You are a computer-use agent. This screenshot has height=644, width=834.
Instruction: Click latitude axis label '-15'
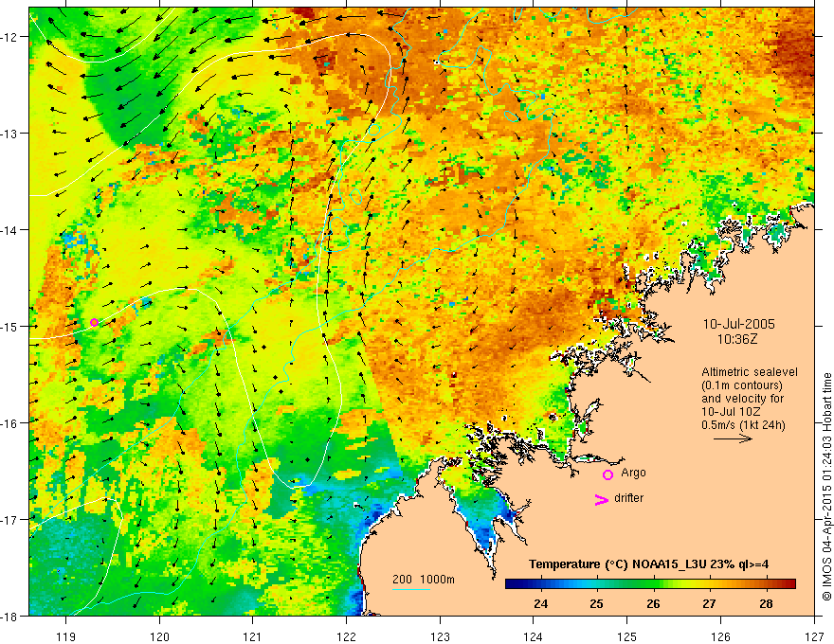tap(10, 326)
